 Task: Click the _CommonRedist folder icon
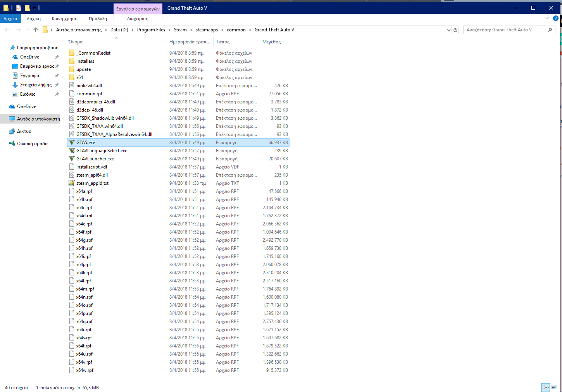72,53
